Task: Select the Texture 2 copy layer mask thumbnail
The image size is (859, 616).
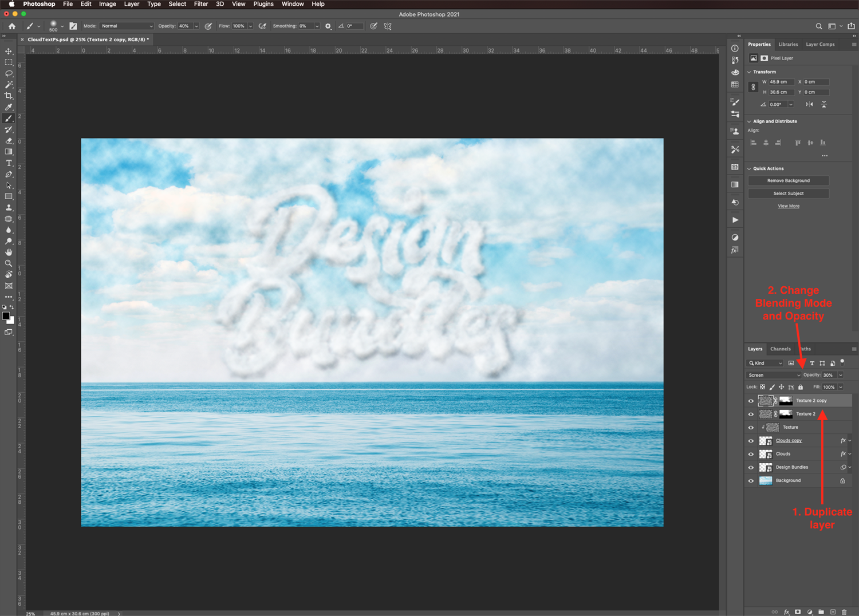Action: point(786,401)
